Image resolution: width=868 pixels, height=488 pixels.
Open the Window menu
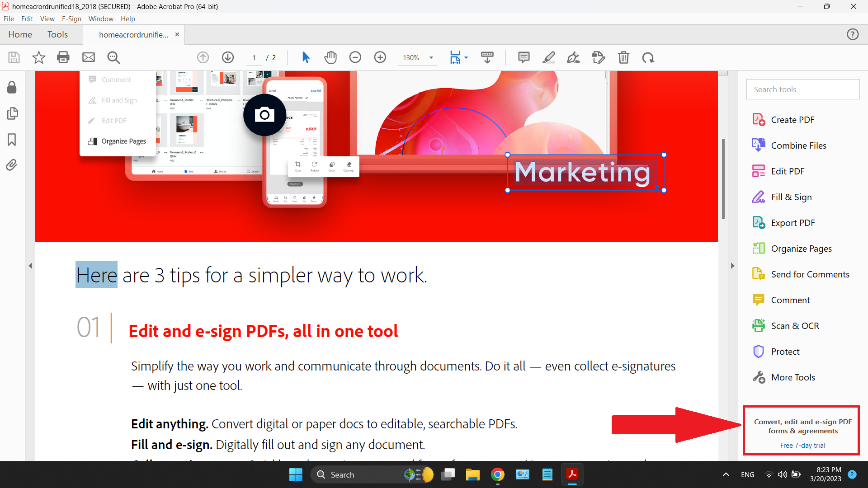coord(101,19)
